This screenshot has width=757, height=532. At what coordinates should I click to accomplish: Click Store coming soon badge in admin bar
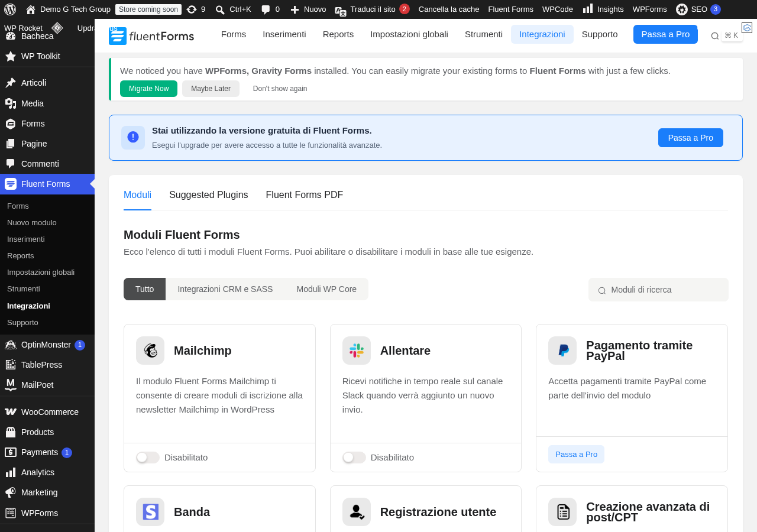point(148,9)
